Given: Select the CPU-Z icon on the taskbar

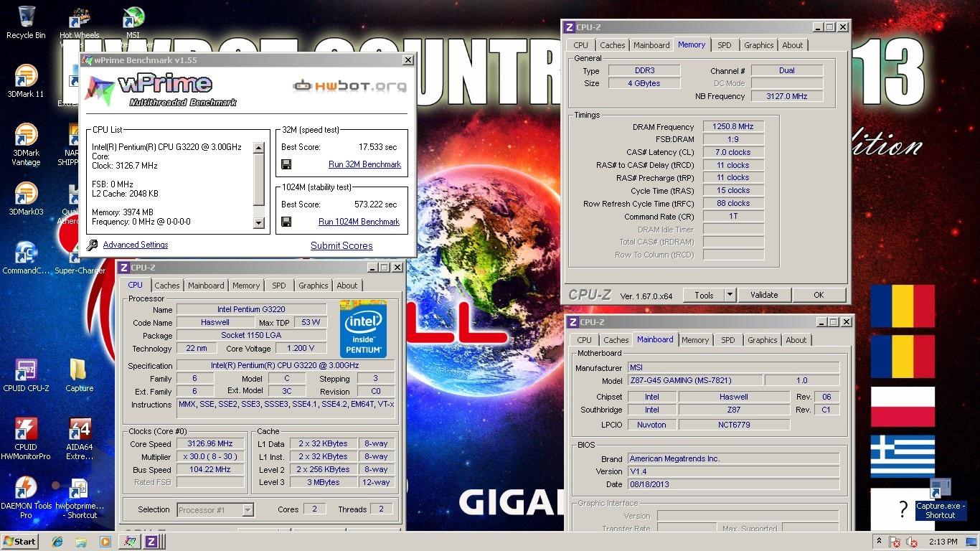Looking at the screenshot, I should coord(151,542).
